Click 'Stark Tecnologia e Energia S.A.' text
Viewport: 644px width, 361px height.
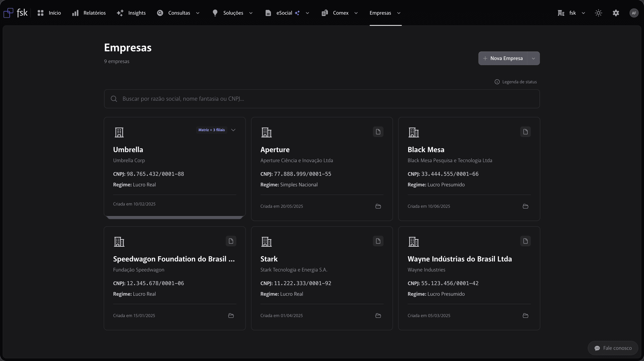coord(294,270)
